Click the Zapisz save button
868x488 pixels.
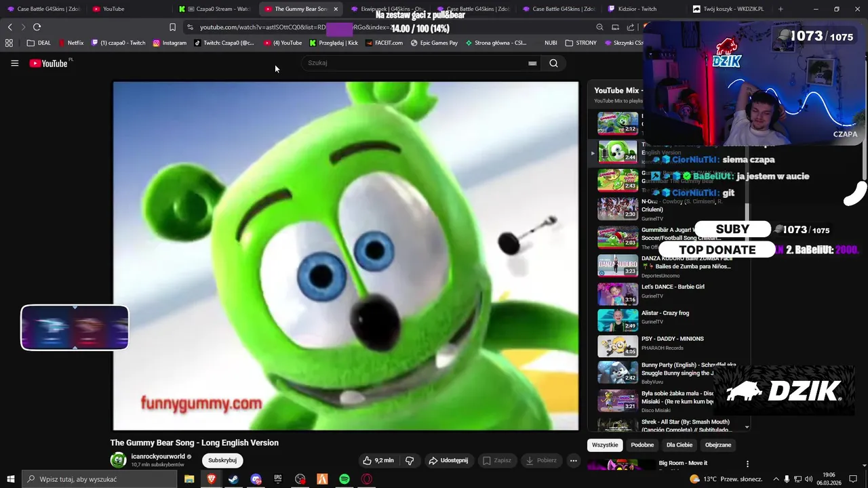[496, 460]
